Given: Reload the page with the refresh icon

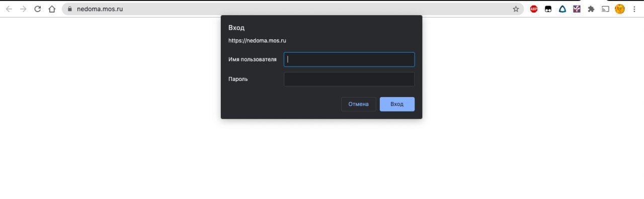Looking at the screenshot, I should 37,9.
